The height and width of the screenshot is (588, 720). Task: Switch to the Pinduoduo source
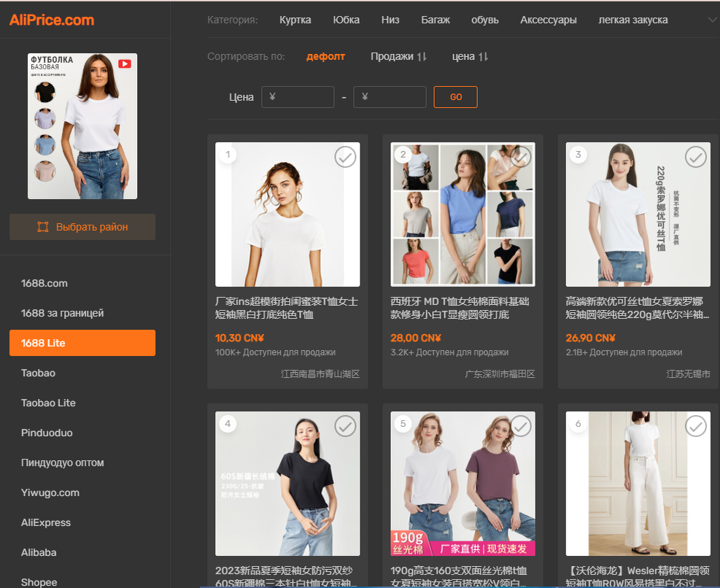[47, 433]
